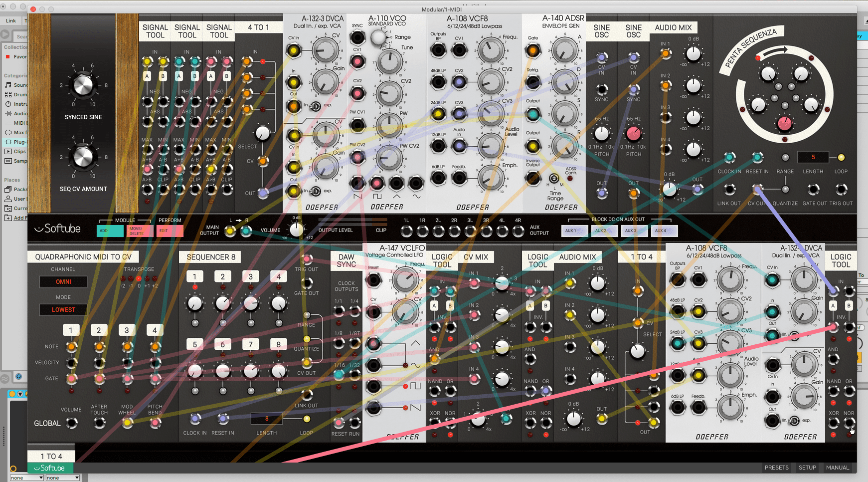
Task: Click the Penta Sequenza Trig Out jack
Action: [841, 190]
